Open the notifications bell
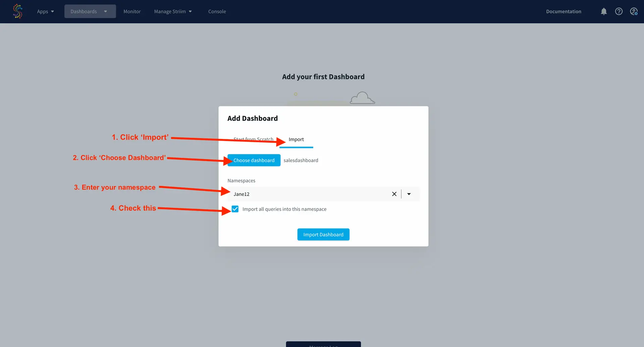Image resolution: width=644 pixels, height=347 pixels. point(604,11)
